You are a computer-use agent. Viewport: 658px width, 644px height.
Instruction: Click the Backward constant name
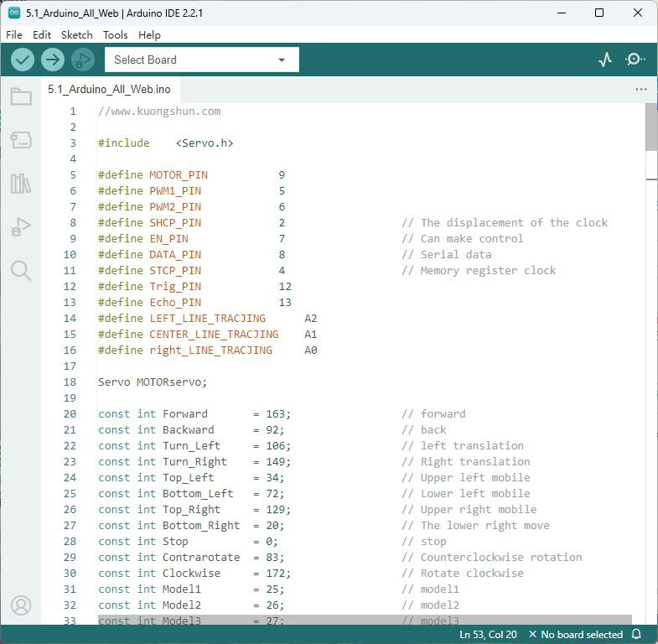point(189,430)
